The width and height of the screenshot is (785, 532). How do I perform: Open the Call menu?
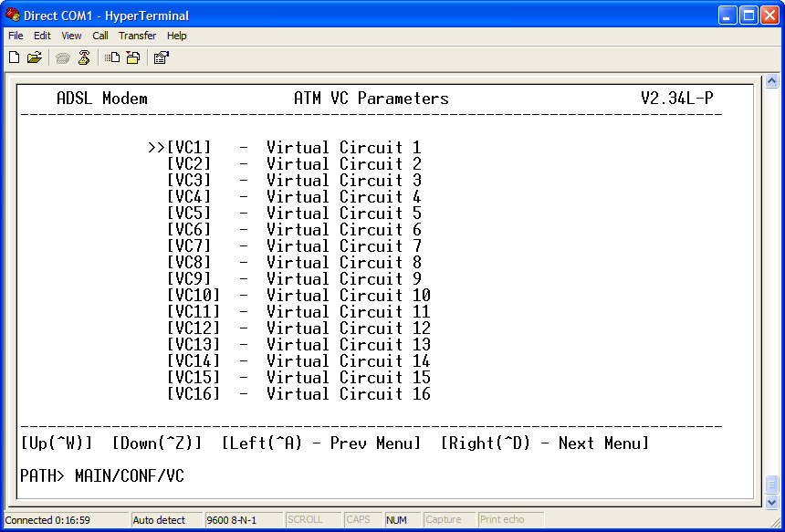[99, 36]
